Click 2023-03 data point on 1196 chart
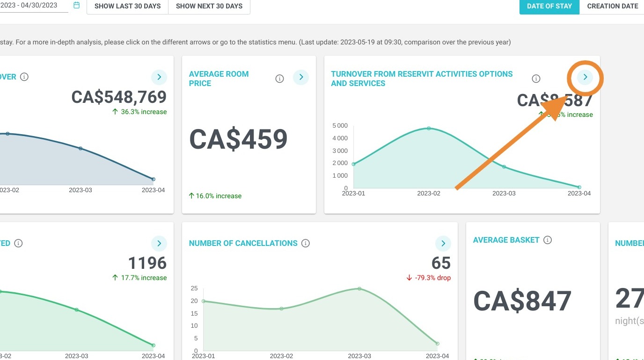 (x=77, y=310)
